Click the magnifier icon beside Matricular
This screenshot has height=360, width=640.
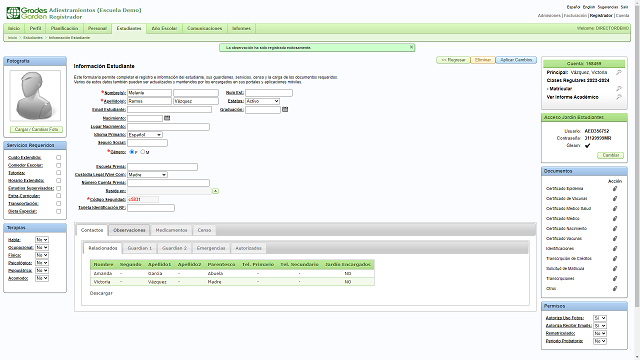[x=619, y=89]
